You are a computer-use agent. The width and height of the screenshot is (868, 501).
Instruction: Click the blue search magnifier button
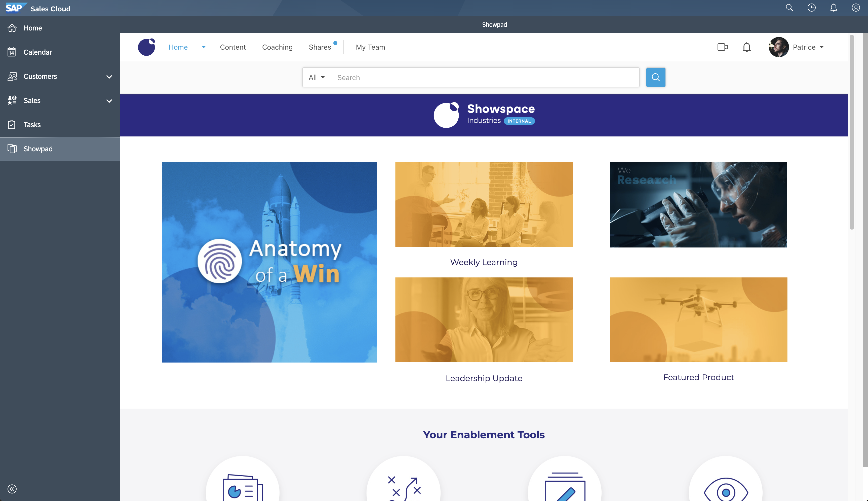pyautogui.click(x=656, y=78)
